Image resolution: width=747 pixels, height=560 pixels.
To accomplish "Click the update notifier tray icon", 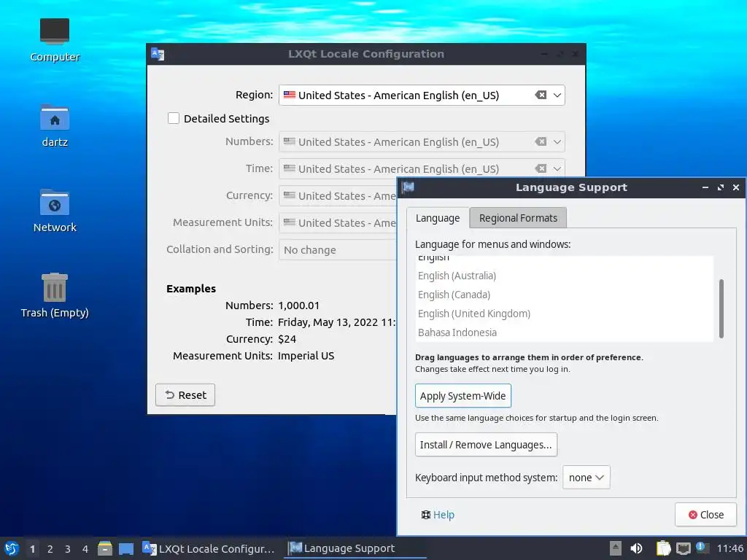I will pos(702,548).
